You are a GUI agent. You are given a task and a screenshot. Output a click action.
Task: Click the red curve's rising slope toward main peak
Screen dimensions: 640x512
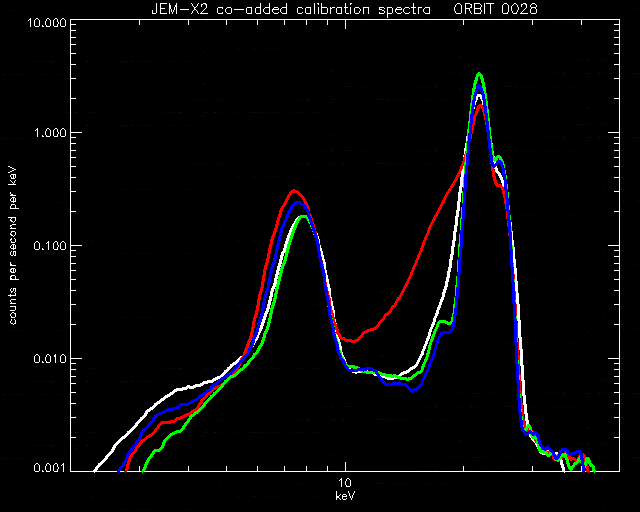(x=424, y=239)
